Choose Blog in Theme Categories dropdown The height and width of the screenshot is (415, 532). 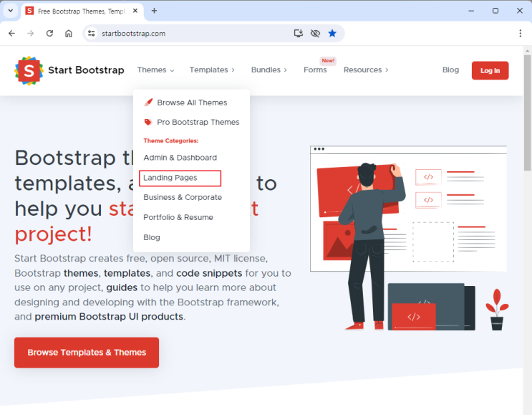click(x=152, y=237)
